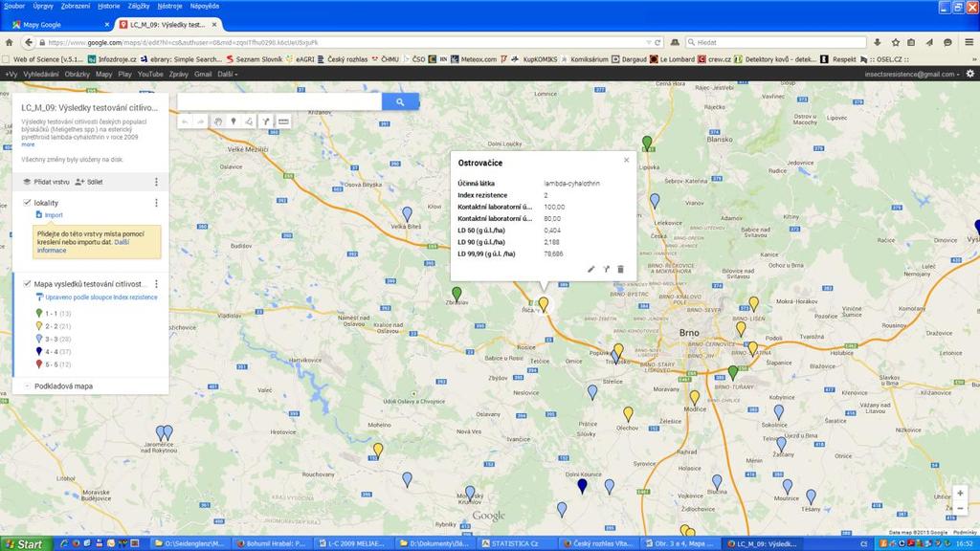This screenshot has width=980, height=551.
Task: Close the Ostrovačice info popup
Action: click(626, 160)
